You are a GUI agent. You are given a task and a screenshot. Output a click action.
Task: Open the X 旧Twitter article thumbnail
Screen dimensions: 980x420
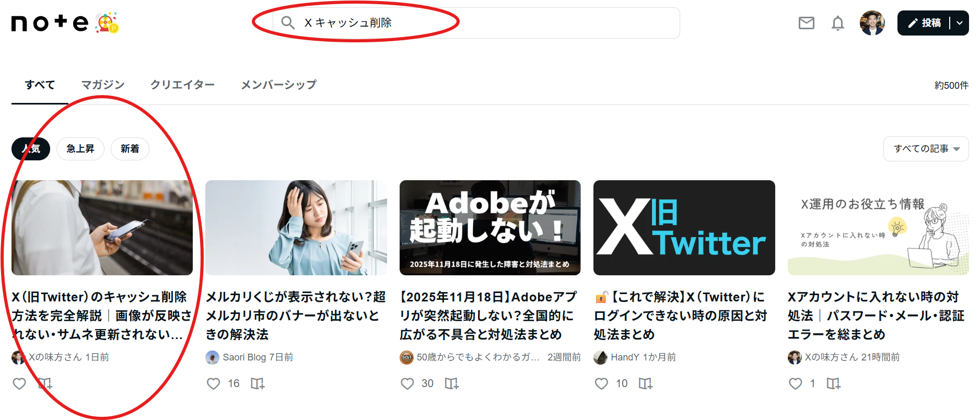[x=684, y=228]
